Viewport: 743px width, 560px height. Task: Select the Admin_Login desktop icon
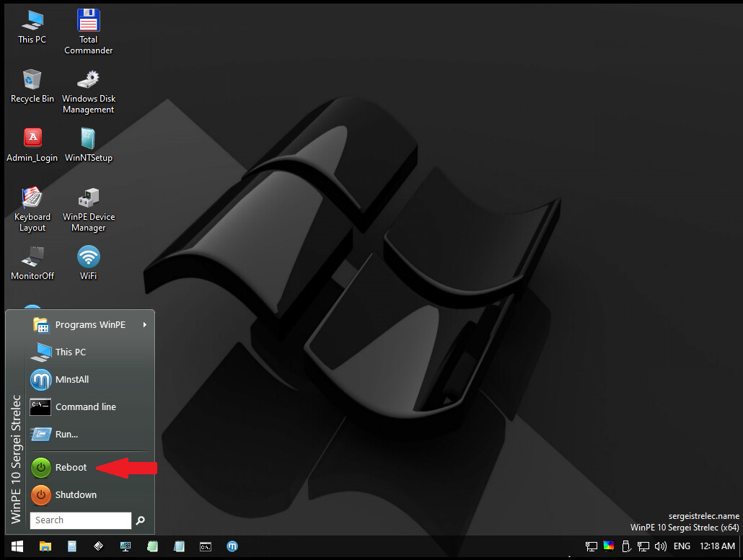click(x=32, y=146)
